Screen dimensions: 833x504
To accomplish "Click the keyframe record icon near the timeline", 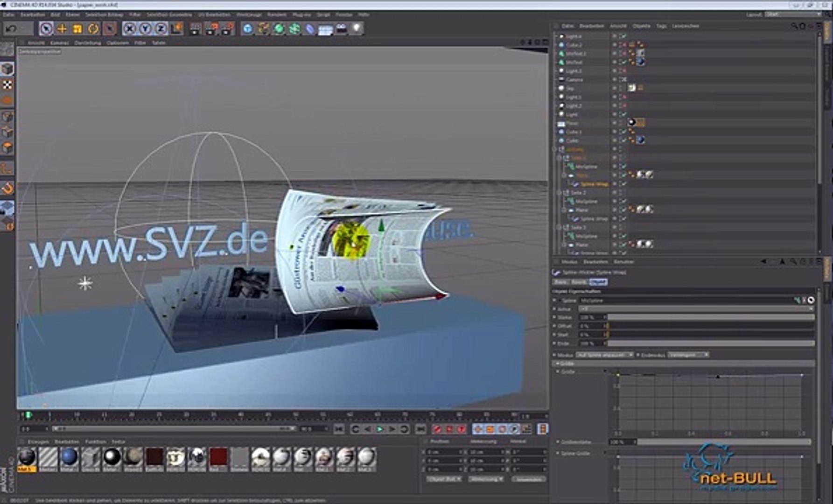I will click(437, 429).
